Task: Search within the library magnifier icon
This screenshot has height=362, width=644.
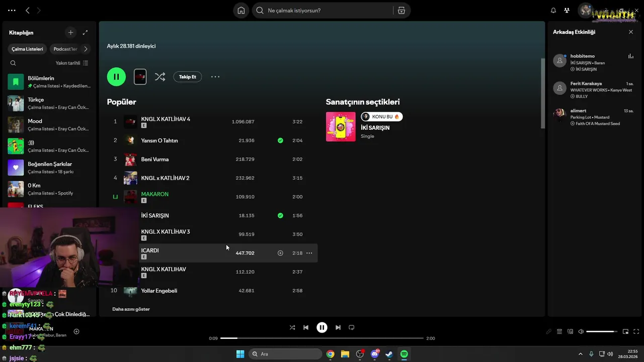Action: 13,63
